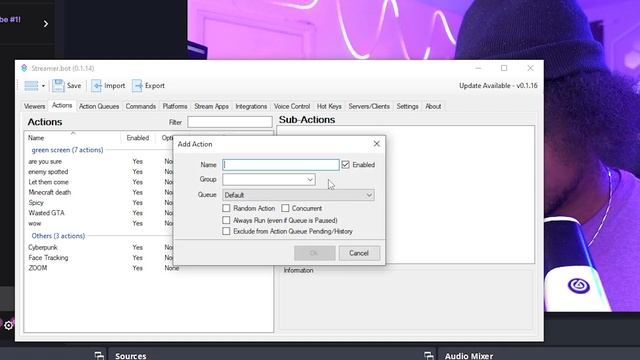Click the Sources panel title in OBS
Viewport: 640px width, 360px height.
coord(131,356)
